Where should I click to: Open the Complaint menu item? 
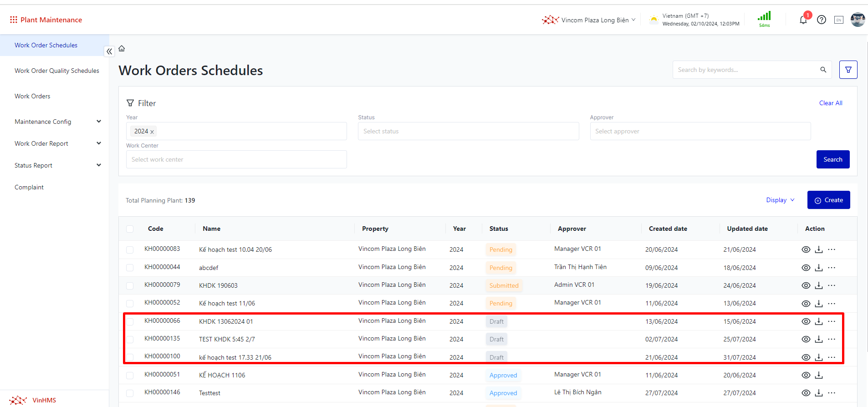pyautogui.click(x=29, y=187)
